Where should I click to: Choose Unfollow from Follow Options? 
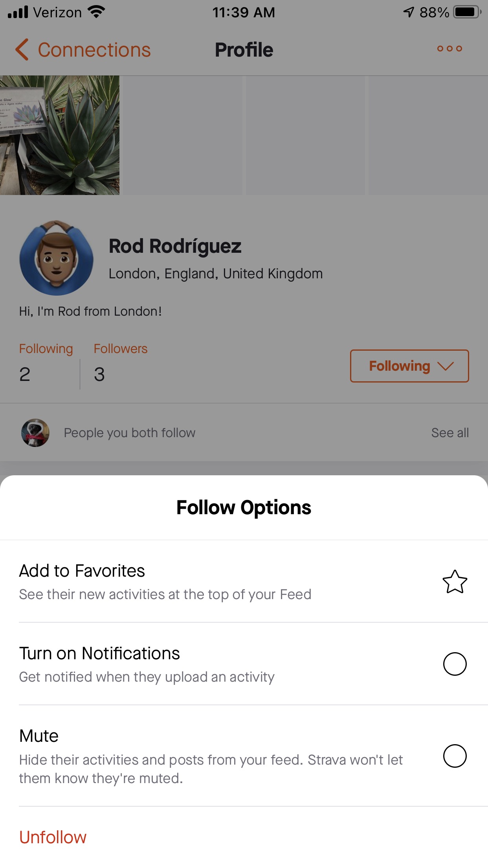click(x=53, y=837)
